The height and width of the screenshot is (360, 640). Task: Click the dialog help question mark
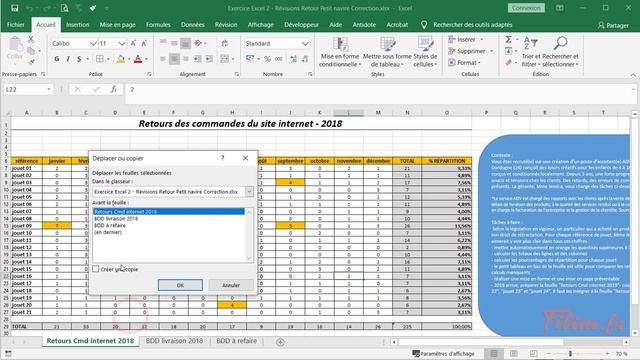(222, 158)
